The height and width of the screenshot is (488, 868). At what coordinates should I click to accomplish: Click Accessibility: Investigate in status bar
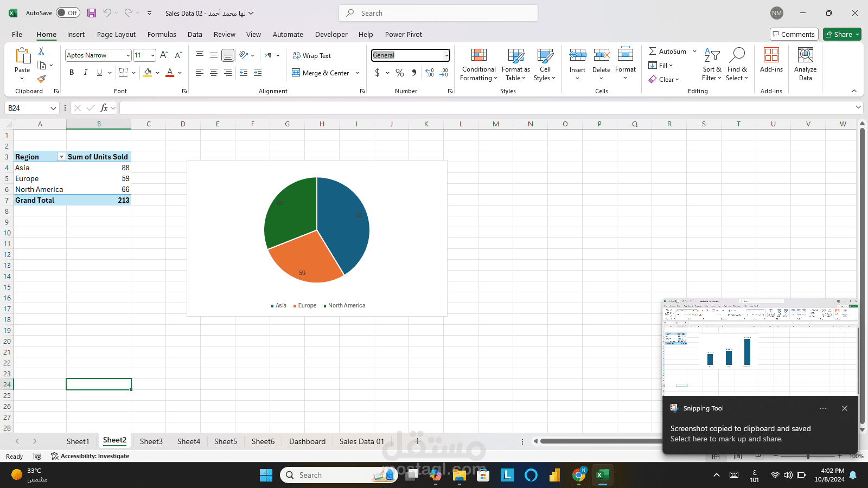(90, 456)
